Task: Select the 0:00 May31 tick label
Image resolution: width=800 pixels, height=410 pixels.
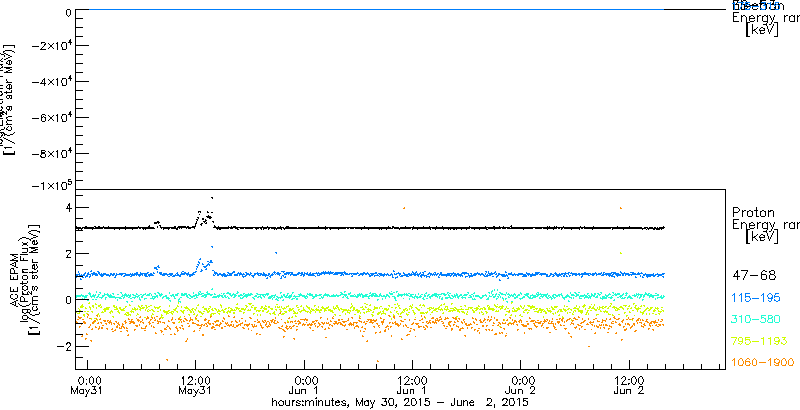Action: [x=88, y=386]
